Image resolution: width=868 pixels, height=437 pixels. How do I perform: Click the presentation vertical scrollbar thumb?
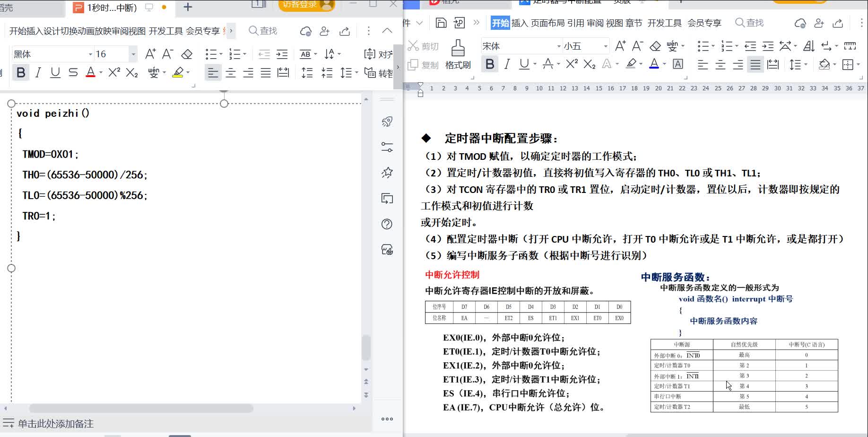click(x=366, y=347)
